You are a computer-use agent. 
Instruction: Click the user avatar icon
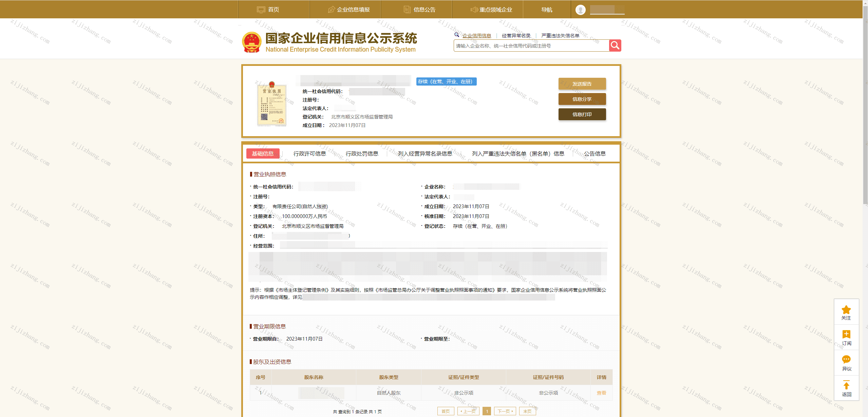pyautogui.click(x=581, y=10)
